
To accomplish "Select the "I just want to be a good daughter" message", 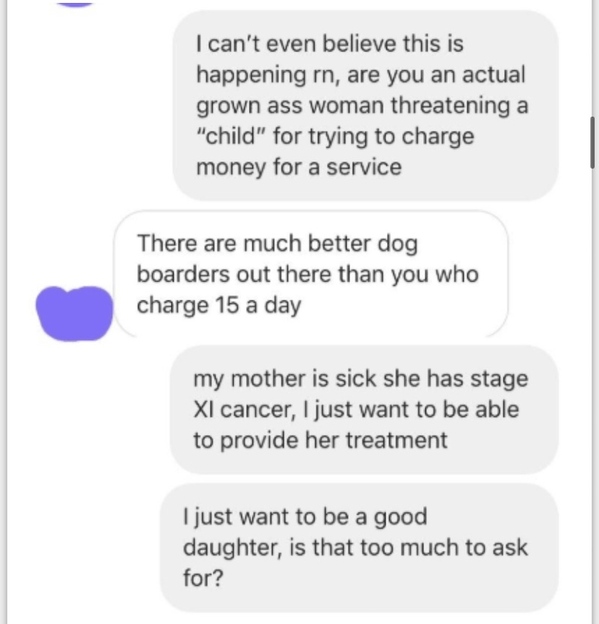I will 359,548.
